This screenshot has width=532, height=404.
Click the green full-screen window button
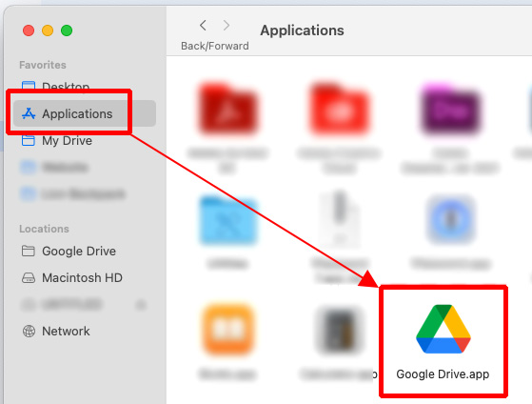pos(67,30)
